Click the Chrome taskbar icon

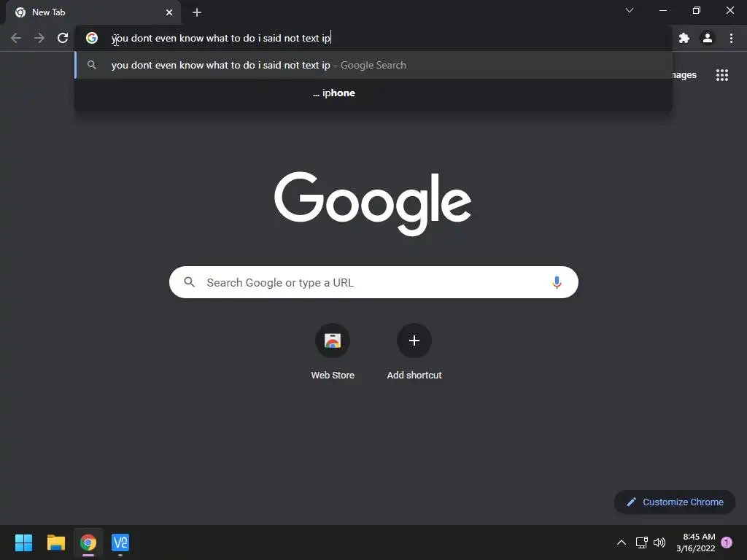[88, 542]
